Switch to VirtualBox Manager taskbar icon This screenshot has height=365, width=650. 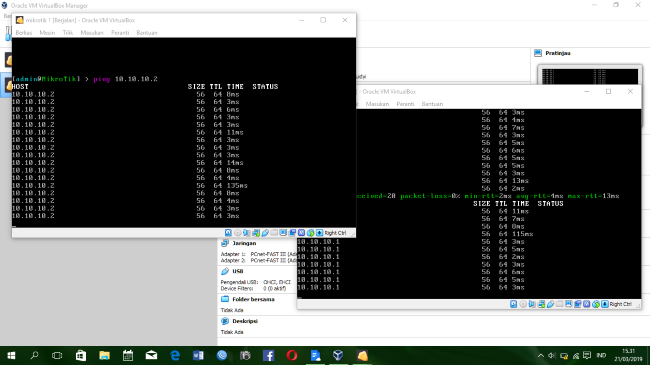pos(338,355)
